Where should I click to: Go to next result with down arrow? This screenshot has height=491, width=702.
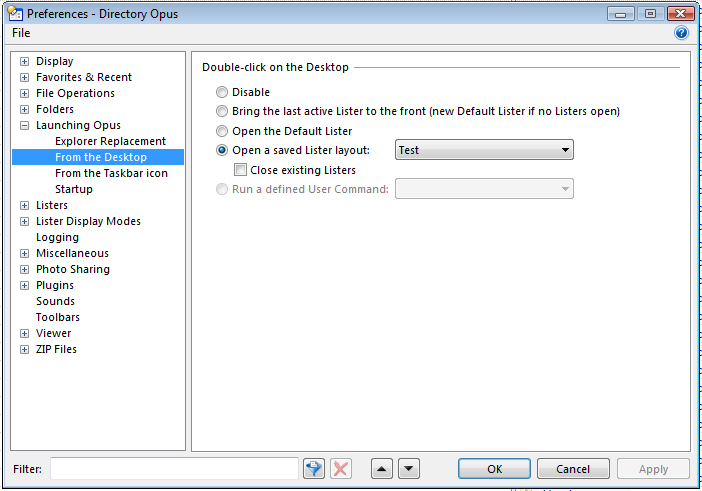click(x=409, y=469)
